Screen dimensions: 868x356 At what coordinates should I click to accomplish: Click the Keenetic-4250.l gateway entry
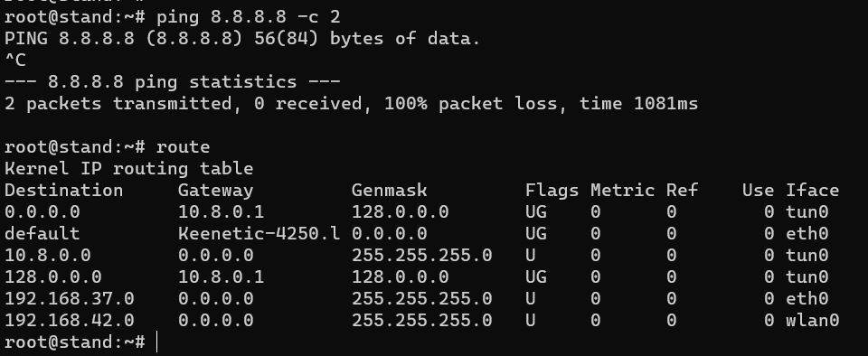point(259,233)
